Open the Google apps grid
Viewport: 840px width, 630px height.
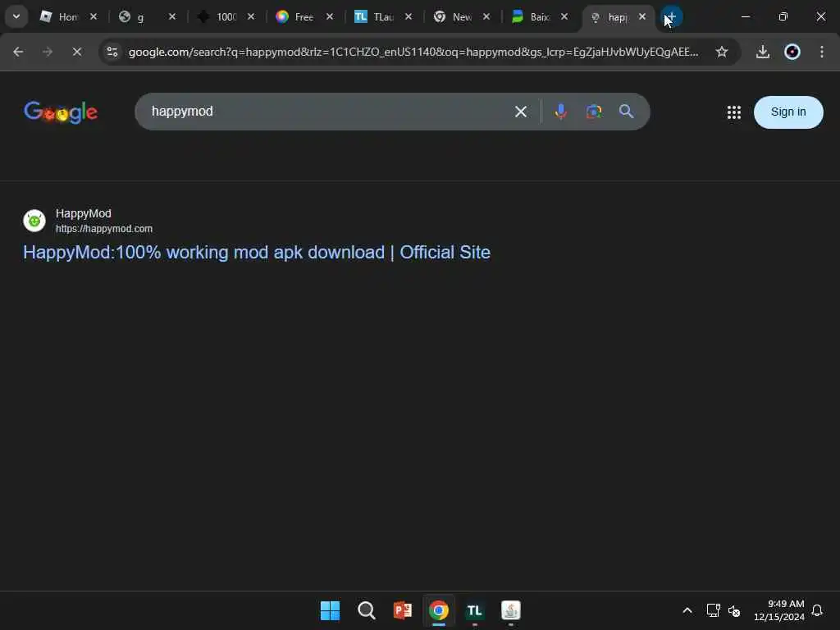734,112
